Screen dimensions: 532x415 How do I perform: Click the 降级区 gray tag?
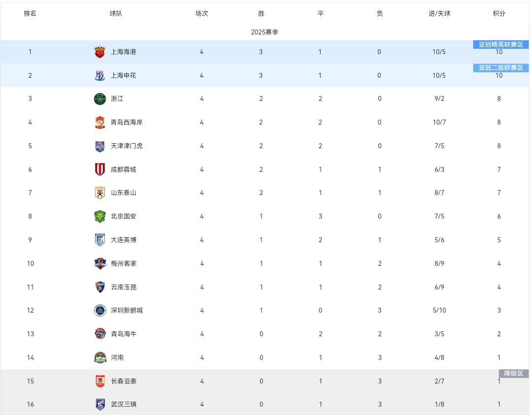[514, 373]
